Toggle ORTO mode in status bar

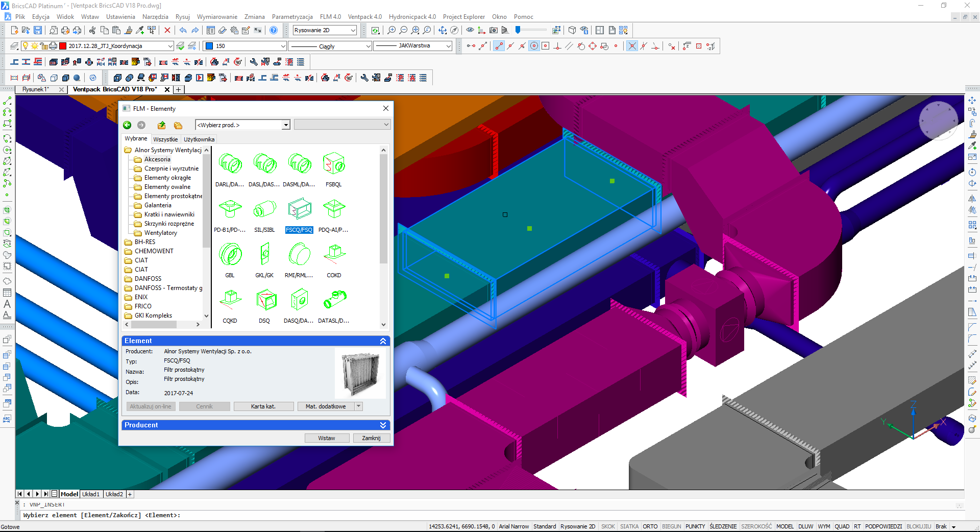650,526
